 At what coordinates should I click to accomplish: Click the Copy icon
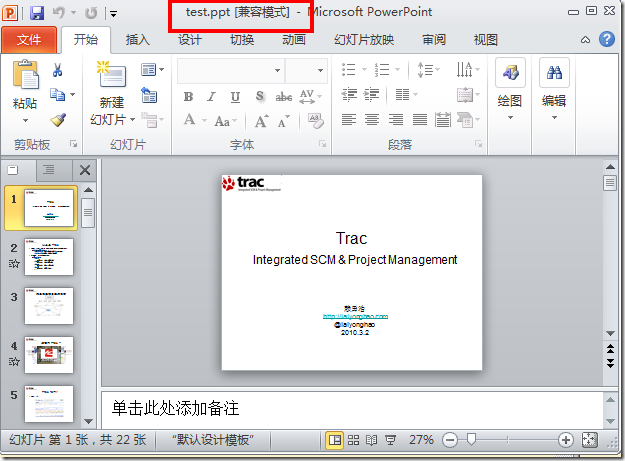[57, 95]
